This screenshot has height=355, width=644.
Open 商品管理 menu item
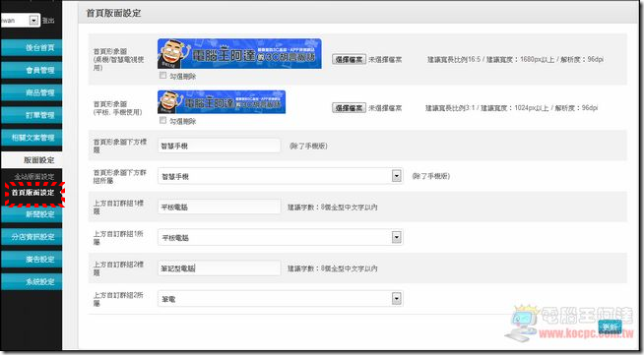pyautogui.click(x=32, y=92)
